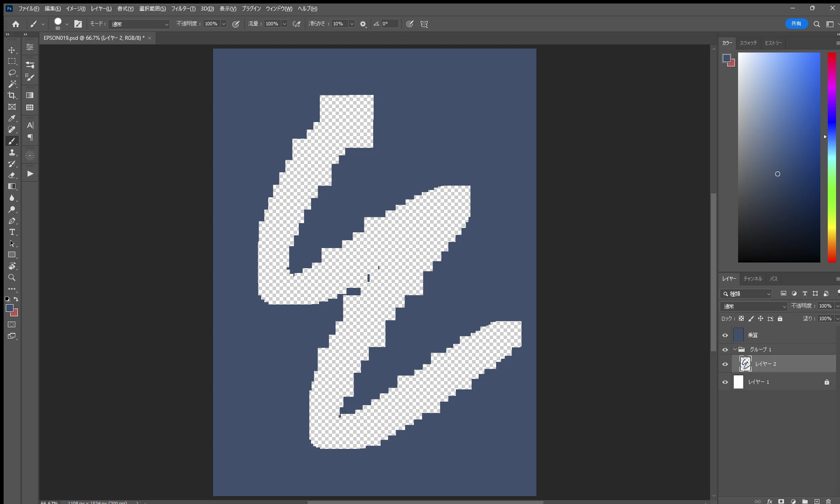Open the フィルター menu
This screenshot has height=504, width=840.
coord(183,8)
